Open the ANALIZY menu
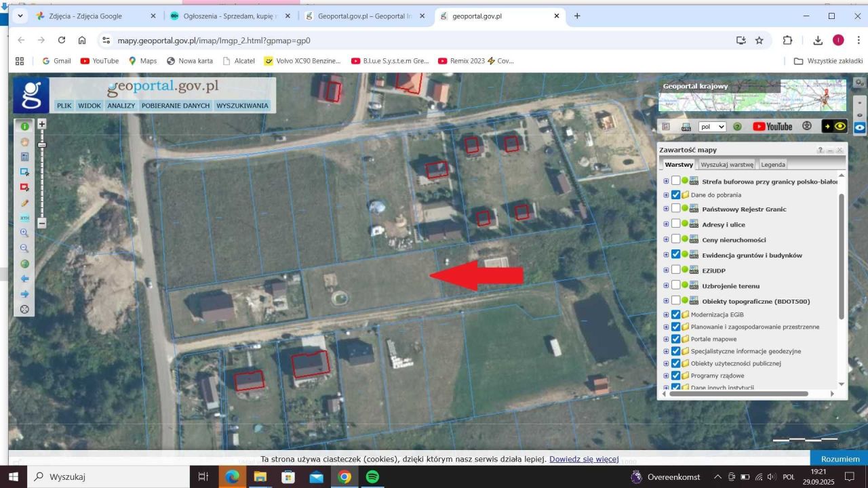868x488 pixels. point(121,106)
